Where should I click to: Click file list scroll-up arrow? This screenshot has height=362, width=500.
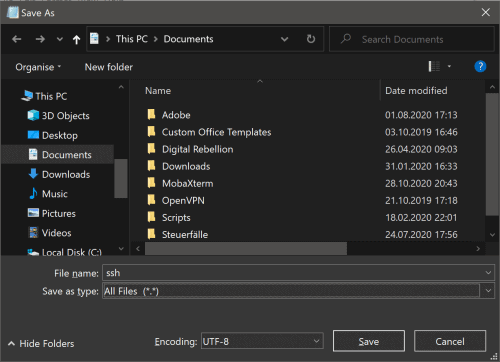[x=492, y=87]
